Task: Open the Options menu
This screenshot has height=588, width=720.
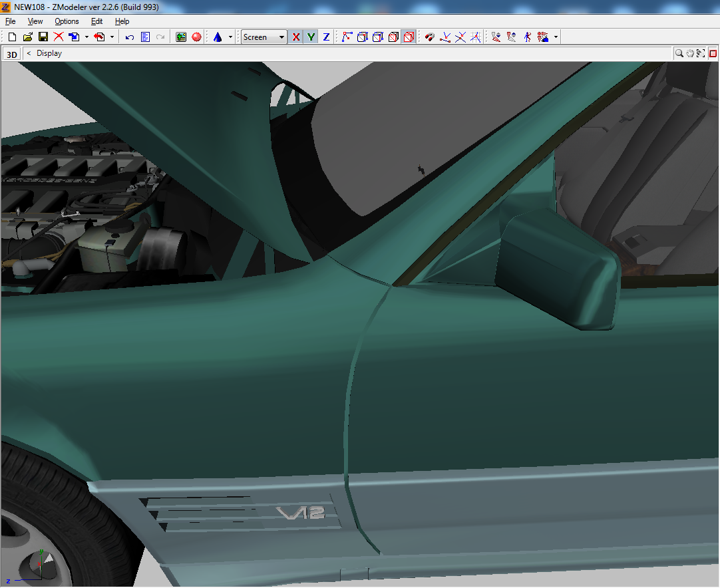Action: coord(67,21)
